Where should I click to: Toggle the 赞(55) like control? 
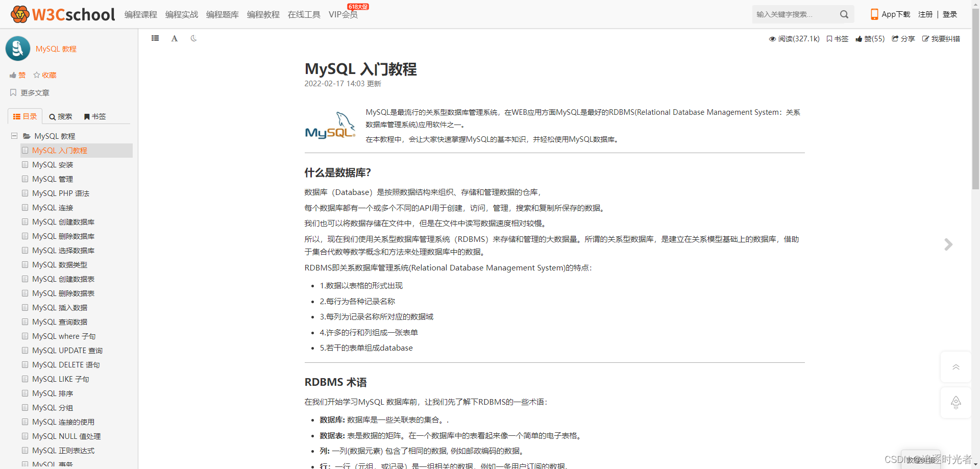click(x=870, y=39)
